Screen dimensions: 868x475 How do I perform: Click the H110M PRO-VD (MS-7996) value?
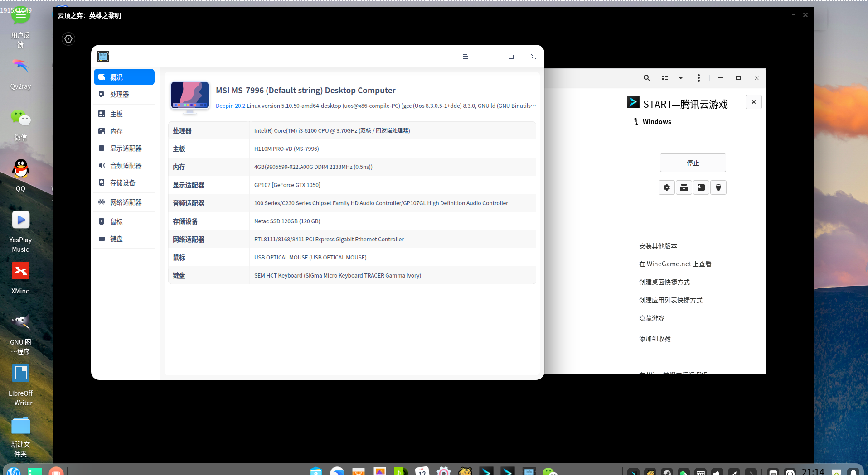point(286,149)
